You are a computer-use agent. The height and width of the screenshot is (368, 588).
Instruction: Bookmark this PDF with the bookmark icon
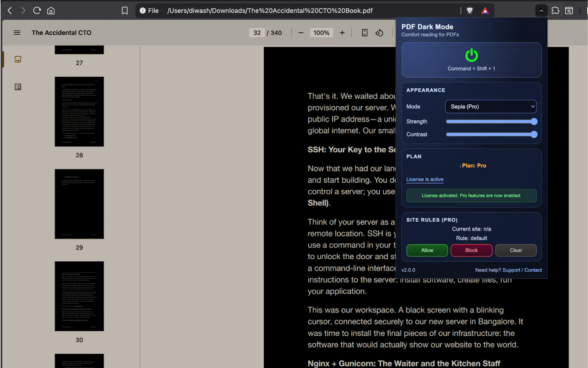125,11
